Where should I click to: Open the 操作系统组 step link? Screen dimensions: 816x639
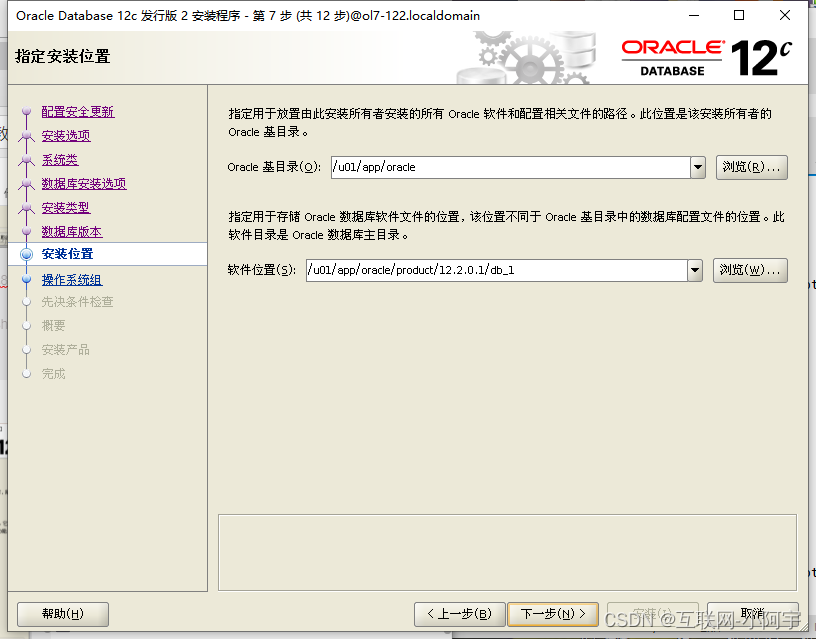point(72,280)
